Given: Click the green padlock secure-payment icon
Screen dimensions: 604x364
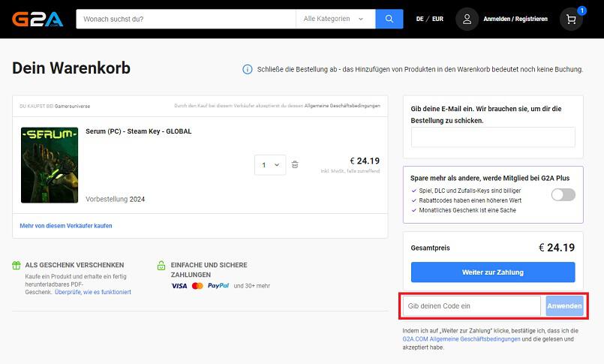Looking at the screenshot, I should (x=161, y=266).
